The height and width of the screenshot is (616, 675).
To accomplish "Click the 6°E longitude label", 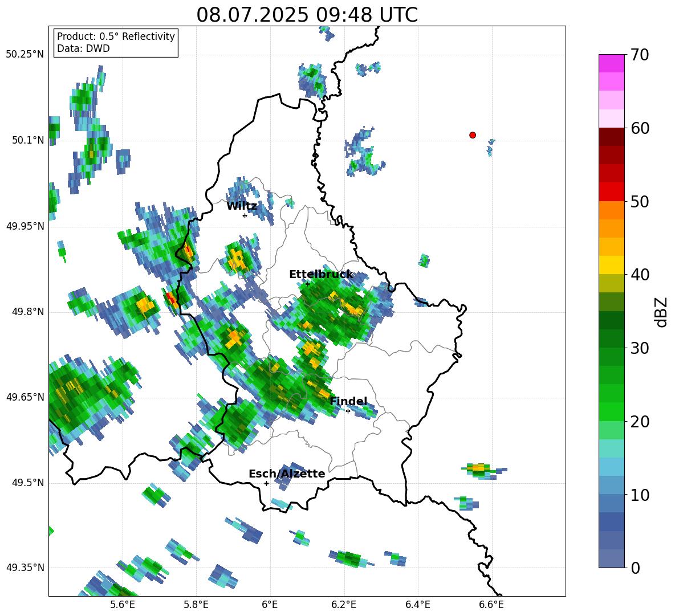I will (270, 605).
